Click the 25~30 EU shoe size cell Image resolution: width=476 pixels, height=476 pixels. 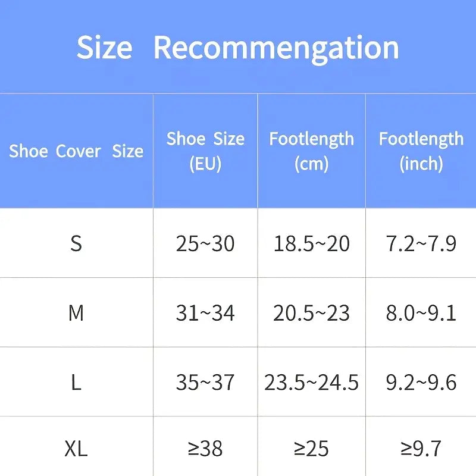coord(205,243)
